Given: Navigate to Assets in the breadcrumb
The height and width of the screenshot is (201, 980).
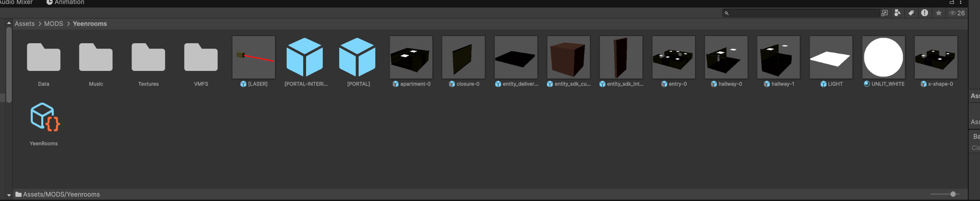Looking at the screenshot, I should (25, 24).
